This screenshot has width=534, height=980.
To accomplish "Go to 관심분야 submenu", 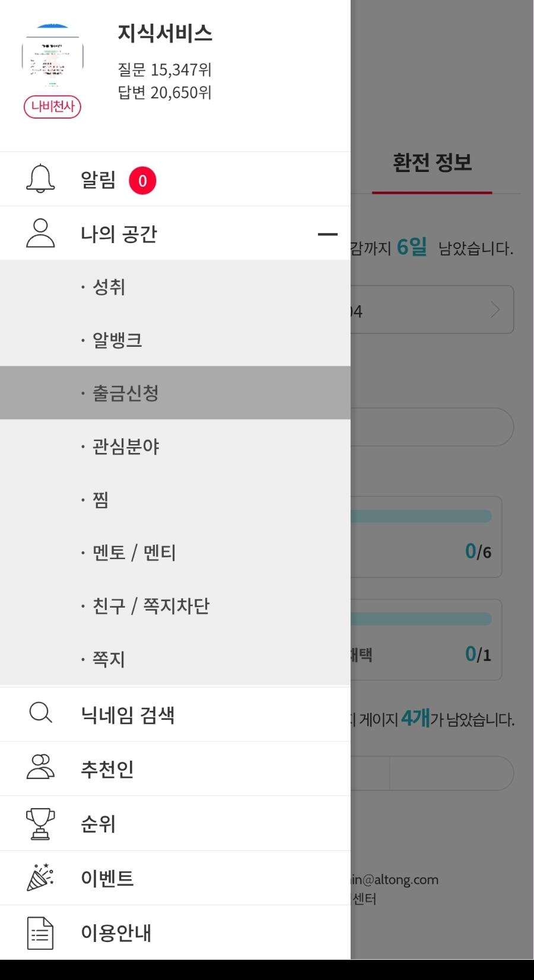I will point(126,446).
